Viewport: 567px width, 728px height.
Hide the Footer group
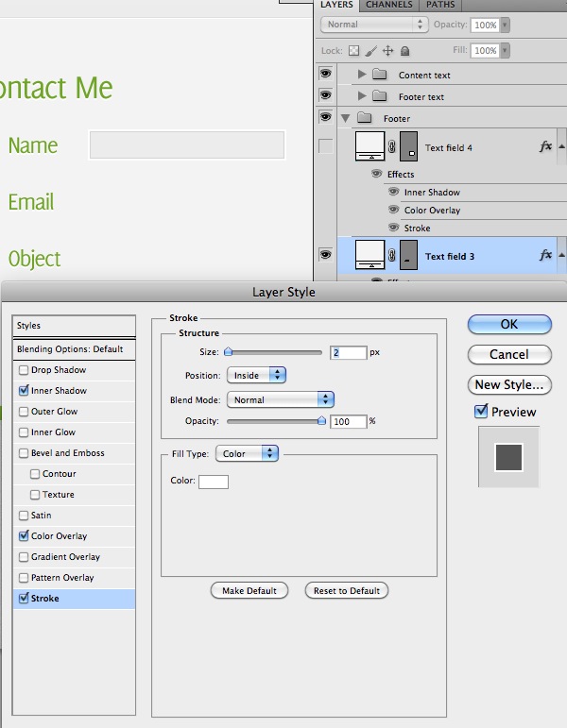pos(325,116)
